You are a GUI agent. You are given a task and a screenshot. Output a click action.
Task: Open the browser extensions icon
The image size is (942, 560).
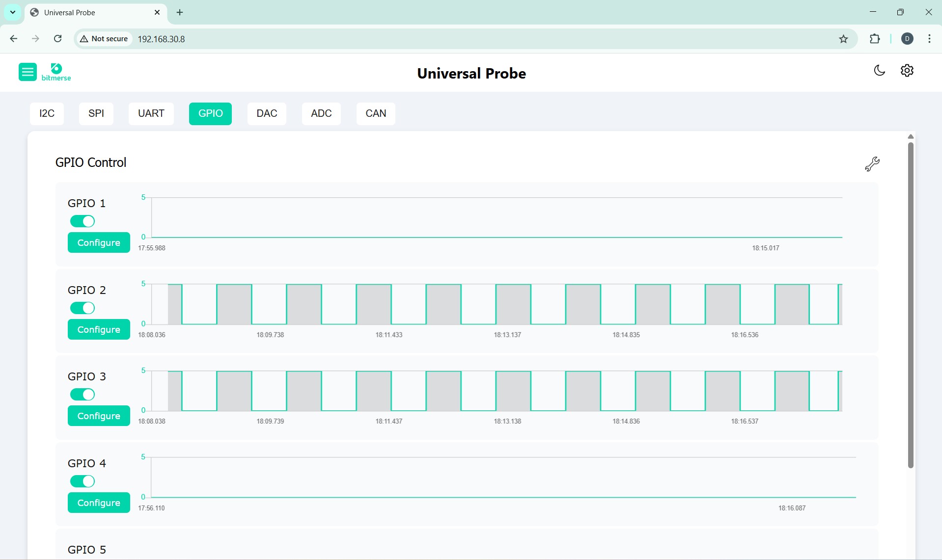[x=875, y=39]
